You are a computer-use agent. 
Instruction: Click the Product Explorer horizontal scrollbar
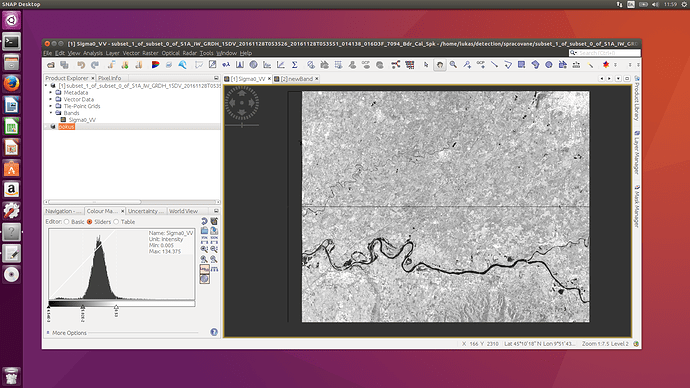132,202
